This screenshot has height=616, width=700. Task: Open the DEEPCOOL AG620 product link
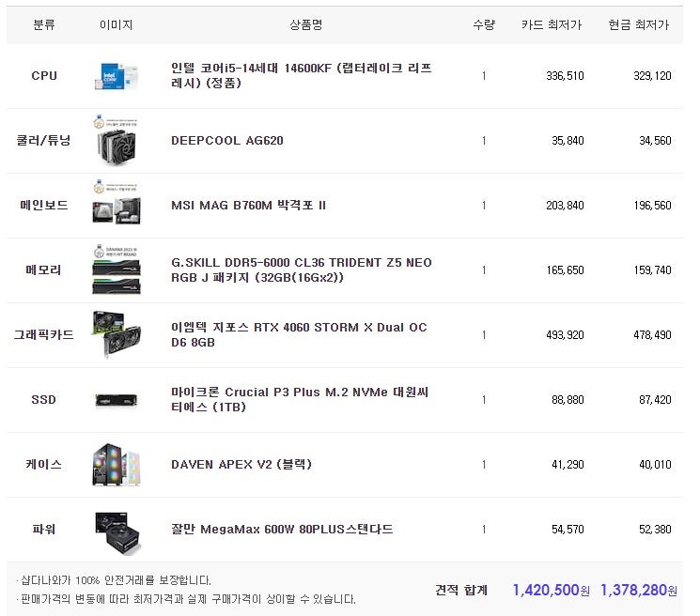[227, 141]
